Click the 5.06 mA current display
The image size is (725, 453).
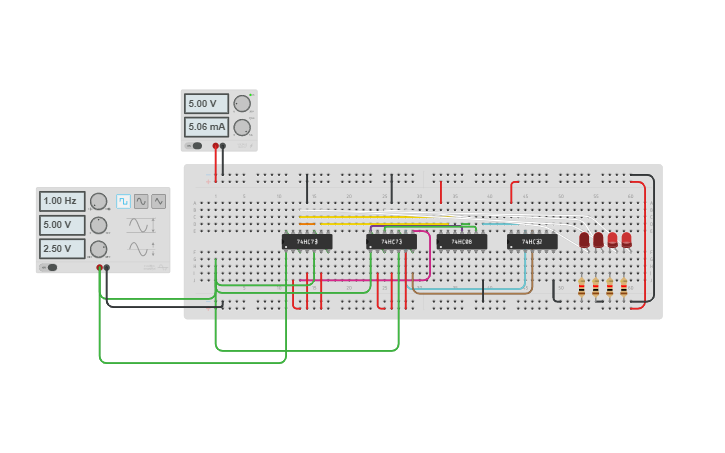206,127
